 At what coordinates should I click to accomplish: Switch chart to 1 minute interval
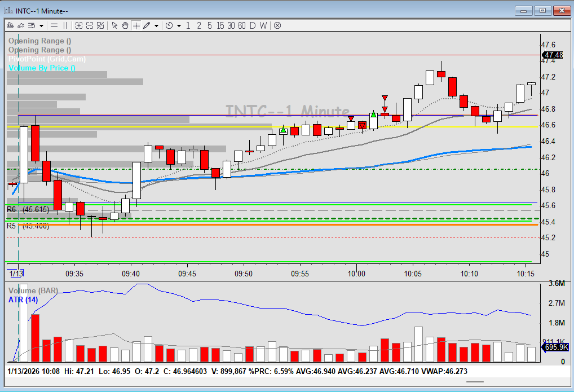point(188,25)
